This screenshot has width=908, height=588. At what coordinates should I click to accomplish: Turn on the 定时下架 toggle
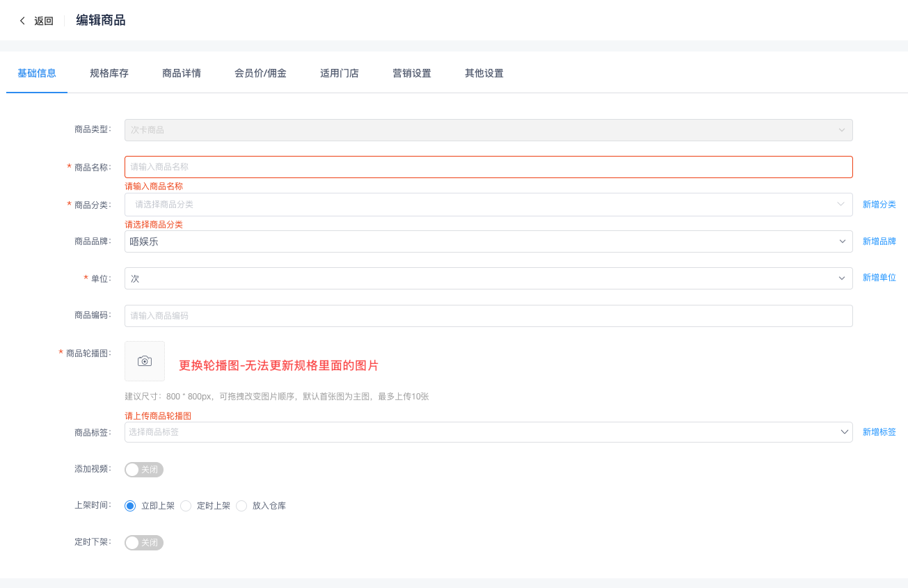pos(143,542)
